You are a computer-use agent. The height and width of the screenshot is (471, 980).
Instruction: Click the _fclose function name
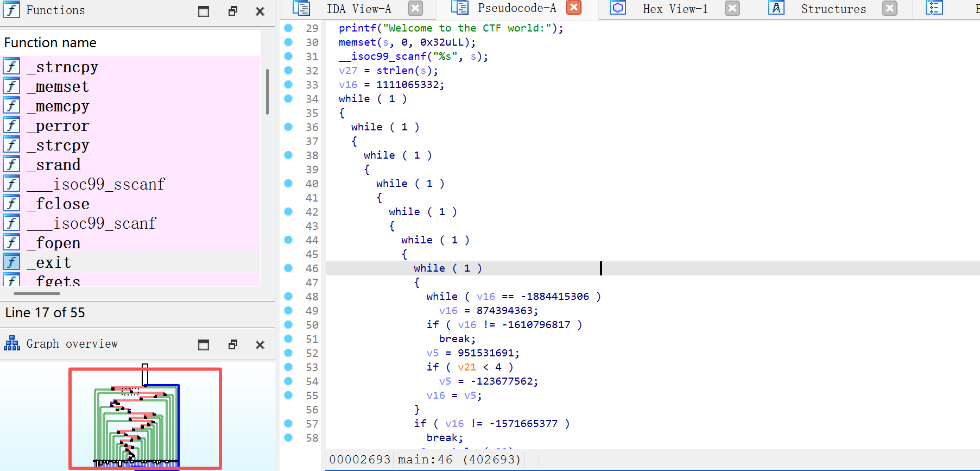(x=58, y=204)
